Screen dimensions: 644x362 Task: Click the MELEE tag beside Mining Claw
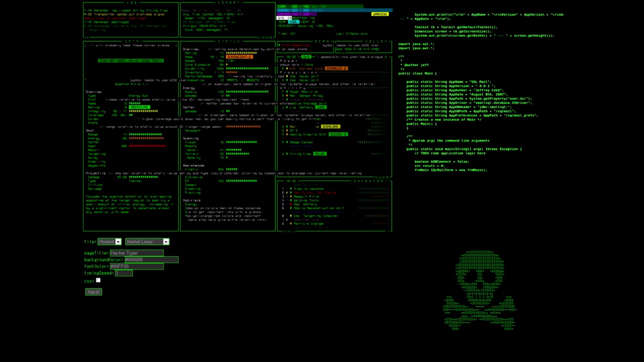coord(320,154)
